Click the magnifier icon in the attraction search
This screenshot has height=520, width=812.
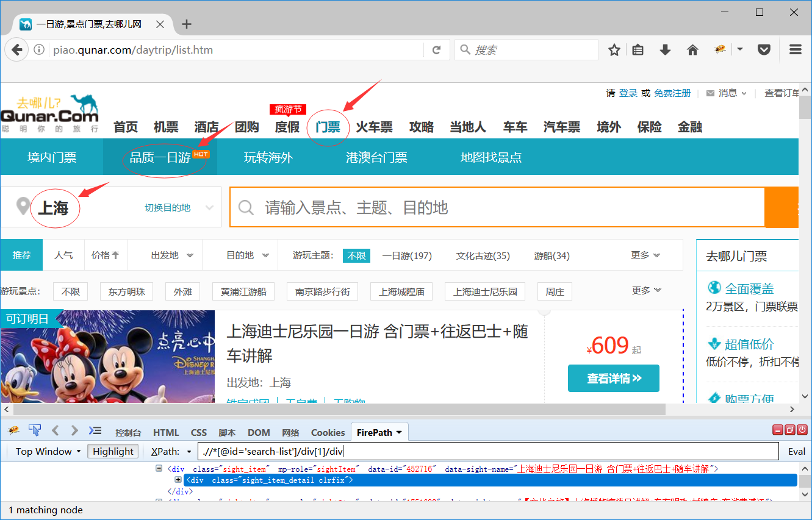pyautogui.click(x=246, y=208)
